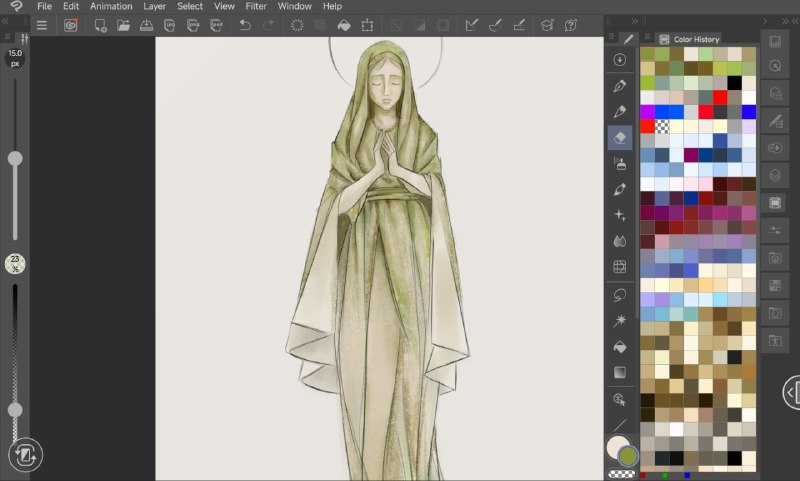The width and height of the screenshot is (800, 481).
Task: Click the Undo arrow in the toolbar
Action: coord(245,25)
